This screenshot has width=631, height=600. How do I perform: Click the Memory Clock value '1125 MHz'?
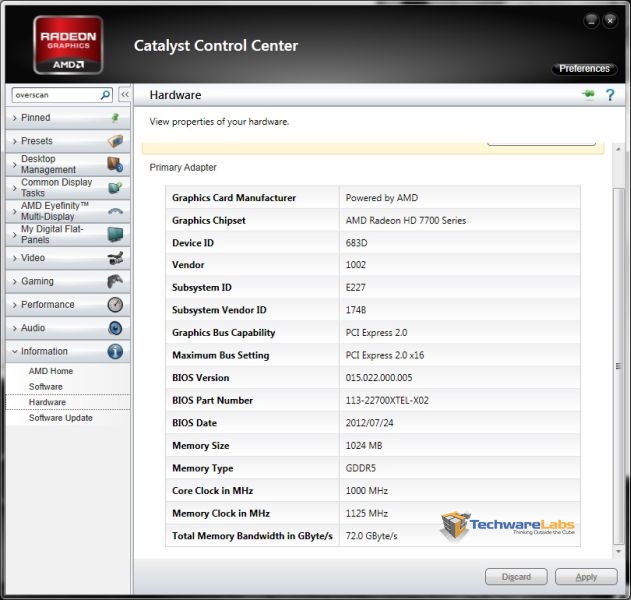pos(367,513)
